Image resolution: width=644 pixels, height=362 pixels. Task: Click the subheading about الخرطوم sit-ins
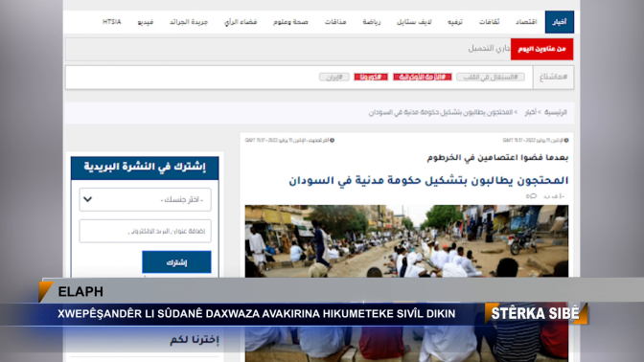point(497,157)
